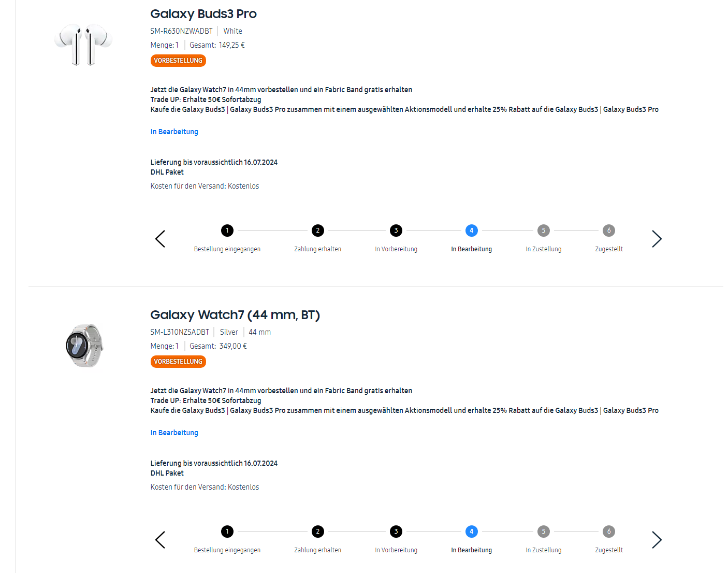Screen dimensions: 728x573
Task: Click left arrow in Watch7 tracker
Action: (160, 540)
